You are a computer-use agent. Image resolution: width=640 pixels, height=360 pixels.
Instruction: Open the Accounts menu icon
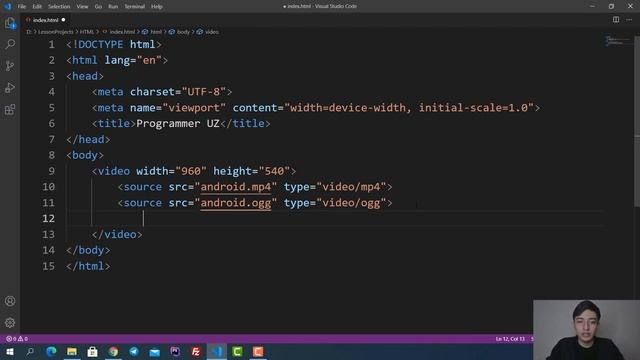10,301
